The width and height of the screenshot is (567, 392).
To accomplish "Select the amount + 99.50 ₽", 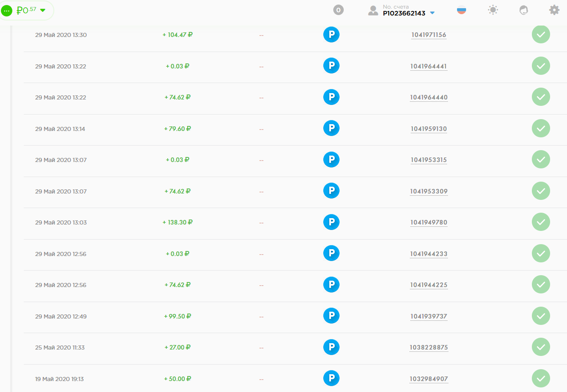I will pyautogui.click(x=178, y=316).
